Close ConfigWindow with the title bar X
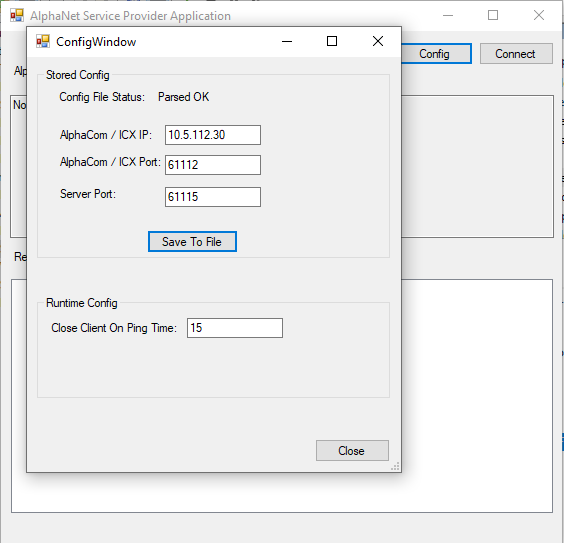This screenshot has width=564, height=543. (378, 41)
